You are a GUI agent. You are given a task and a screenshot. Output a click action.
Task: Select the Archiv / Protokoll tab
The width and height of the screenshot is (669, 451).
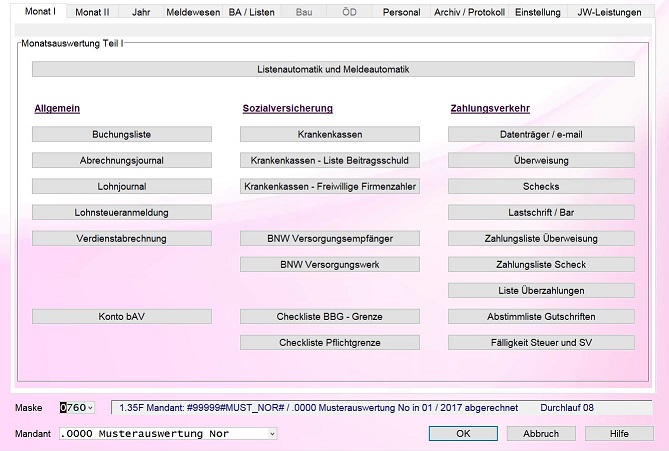tap(469, 12)
